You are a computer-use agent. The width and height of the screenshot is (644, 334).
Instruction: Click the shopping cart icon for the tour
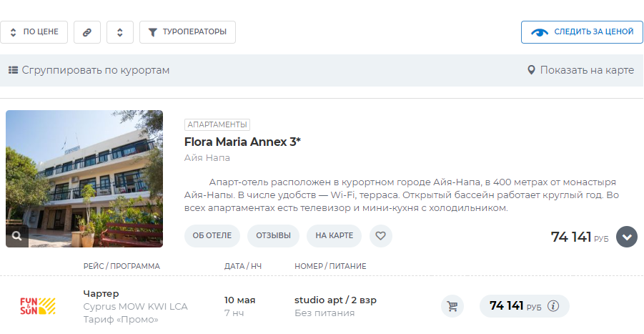[x=452, y=307]
